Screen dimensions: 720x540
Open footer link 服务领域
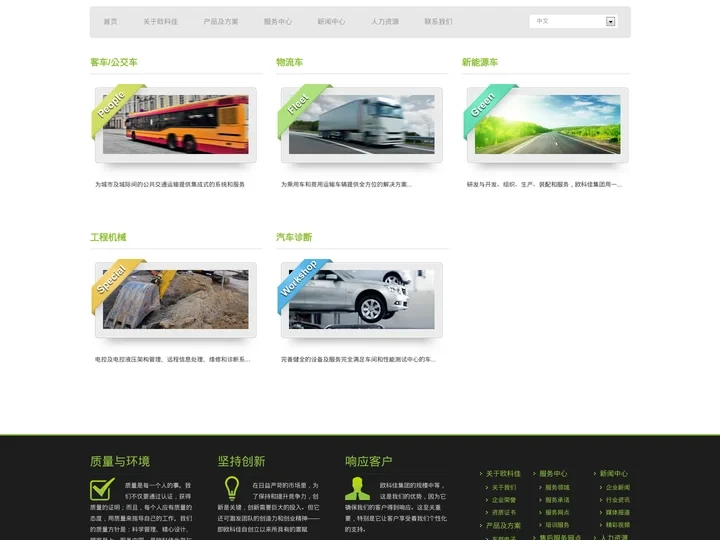point(557,487)
